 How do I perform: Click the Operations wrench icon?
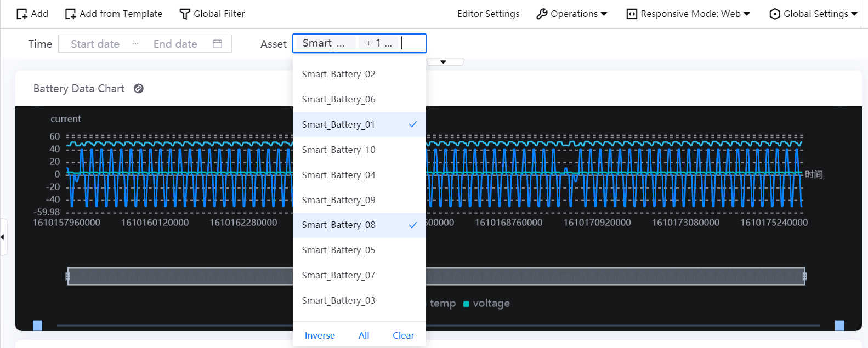coord(542,14)
